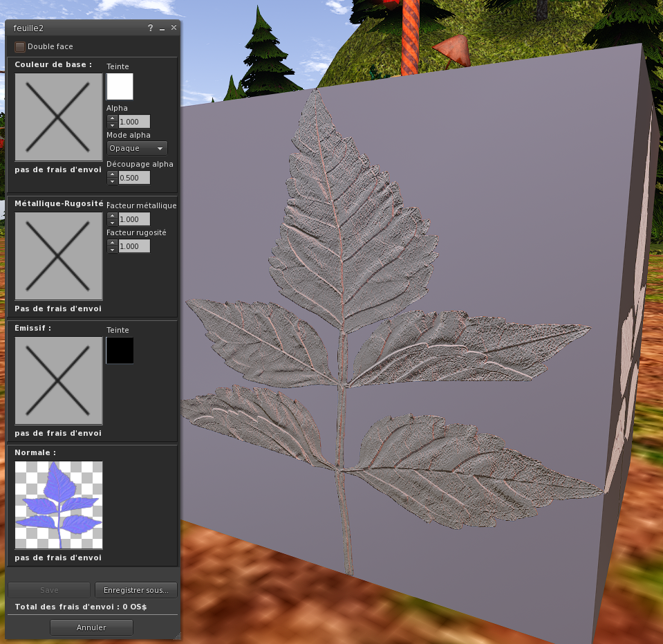Enable the Double face checkbox
The width and height of the screenshot is (663, 644).
(x=20, y=47)
